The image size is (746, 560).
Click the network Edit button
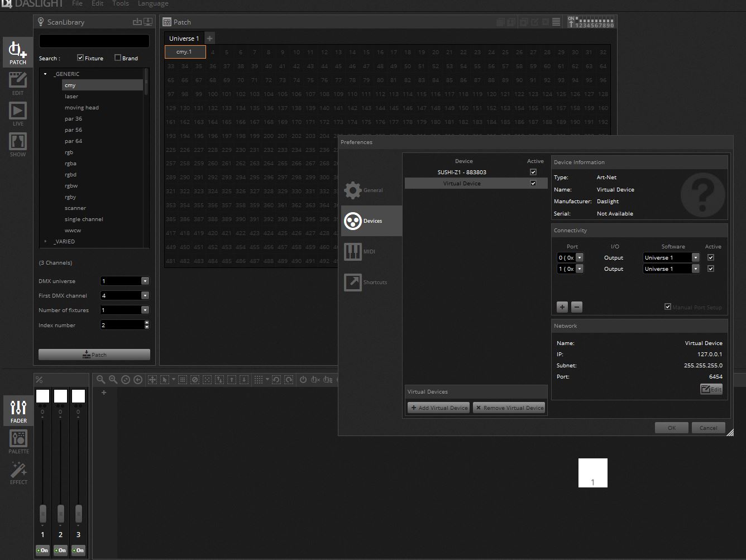[x=711, y=389]
